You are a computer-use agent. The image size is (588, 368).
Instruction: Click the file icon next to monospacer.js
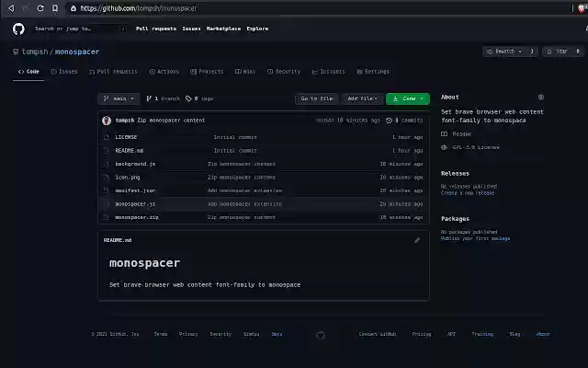pos(107,204)
